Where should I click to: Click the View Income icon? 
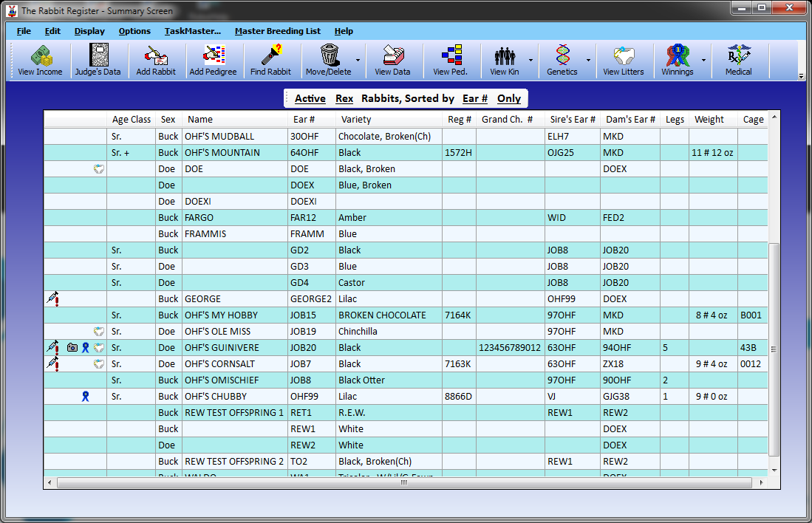pyautogui.click(x=40, y=59)
